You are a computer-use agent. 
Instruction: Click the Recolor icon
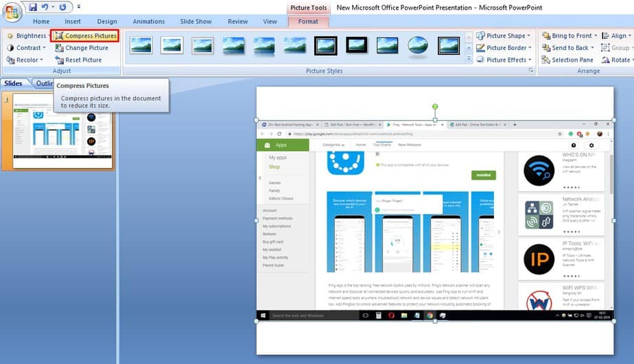(x=10, y=60)
